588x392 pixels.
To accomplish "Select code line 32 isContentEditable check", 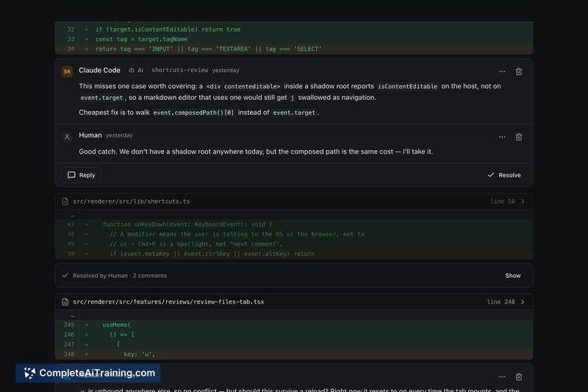I will point(294,29).
